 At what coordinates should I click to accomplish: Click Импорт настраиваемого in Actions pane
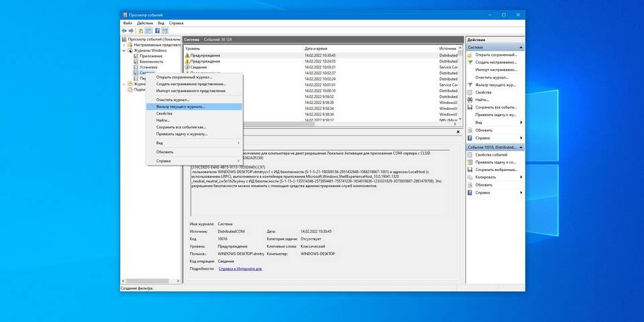tap(496, 70)
